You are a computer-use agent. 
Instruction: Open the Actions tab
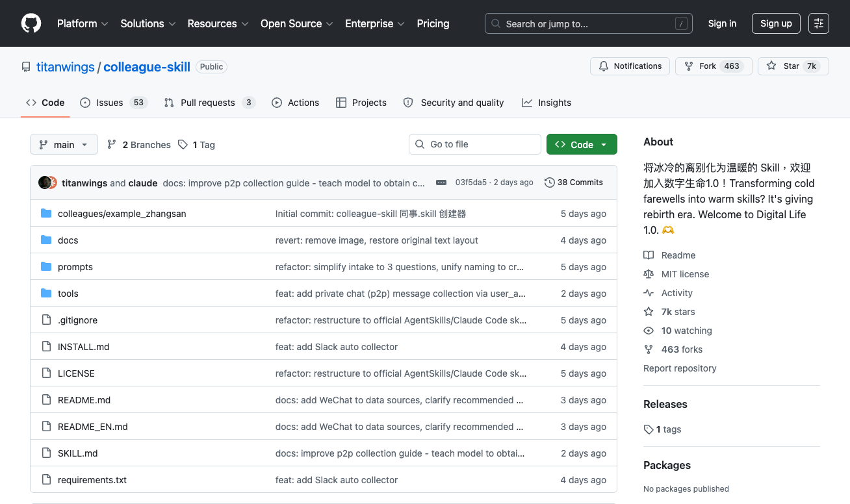[295, 103]
